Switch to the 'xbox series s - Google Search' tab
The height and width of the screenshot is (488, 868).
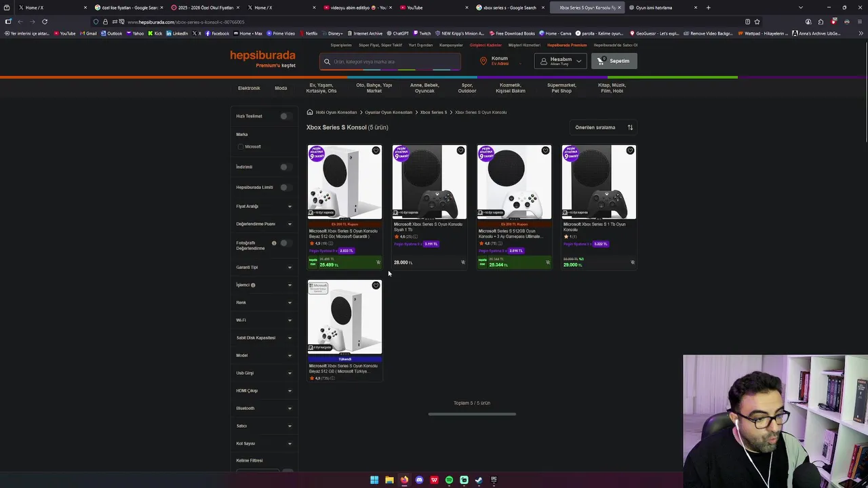point(509,7)
